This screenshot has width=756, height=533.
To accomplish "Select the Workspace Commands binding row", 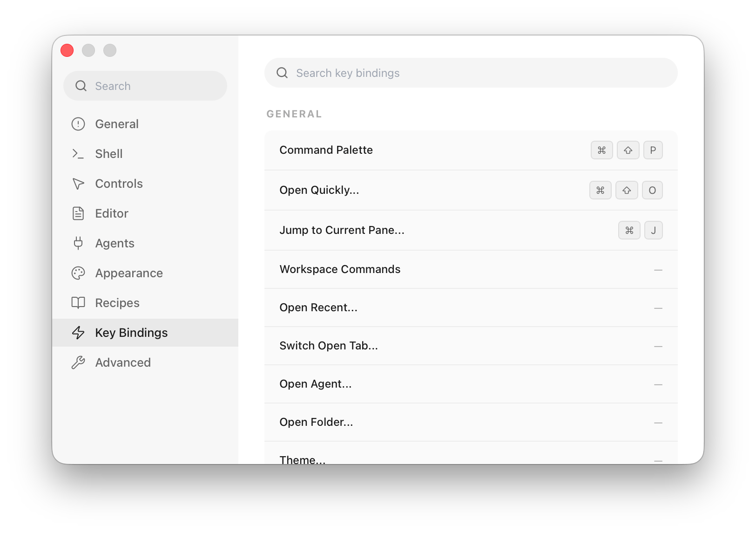I will pyautogui.click(x=471, y=269).
